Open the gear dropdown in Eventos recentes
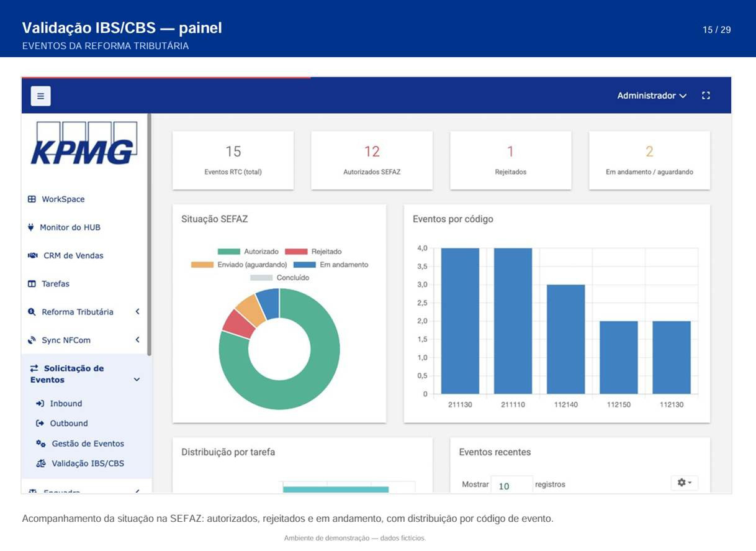The width and height of the screenshot is (756, 551). (685, 483)
